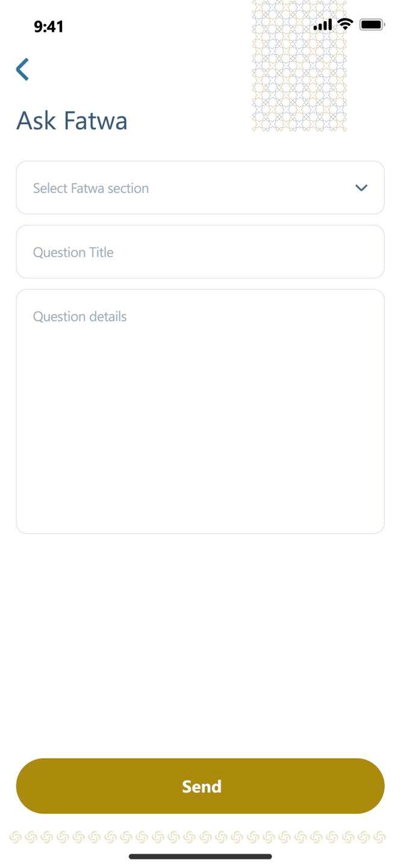Image resolution: width=401 pixels, height=868 pixels.
Task: Tap the "Question details" placeholder text
Action: tap(80, 316)
